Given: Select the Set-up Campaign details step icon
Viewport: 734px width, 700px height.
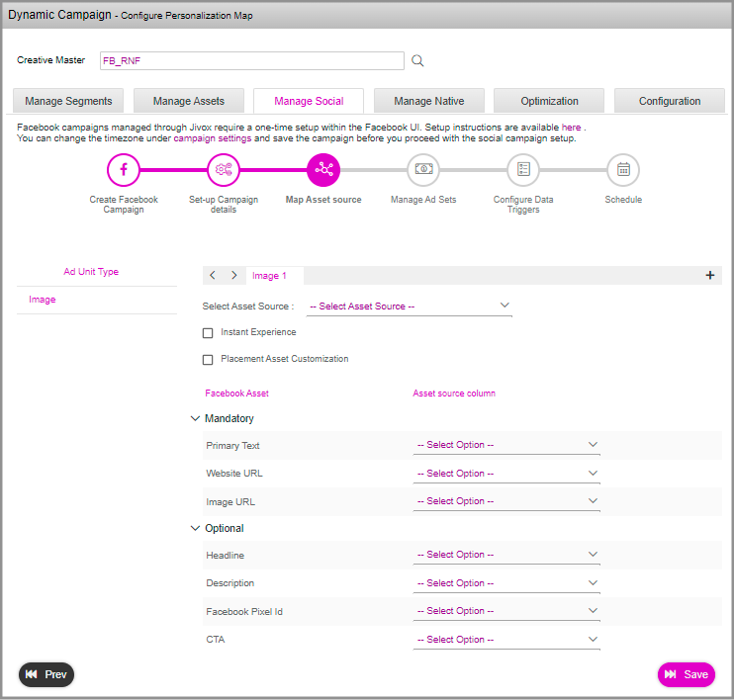Looking at the screenshot, I should coord(224,169).
